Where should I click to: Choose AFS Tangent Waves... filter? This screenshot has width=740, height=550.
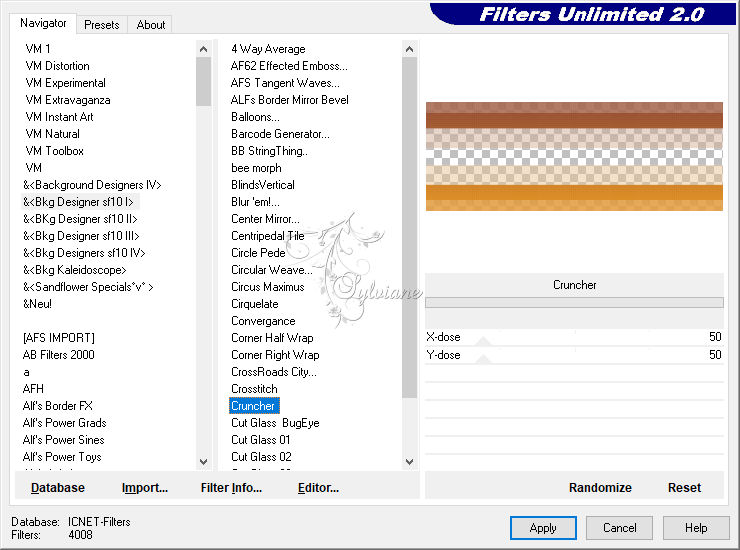coord(285,83)
